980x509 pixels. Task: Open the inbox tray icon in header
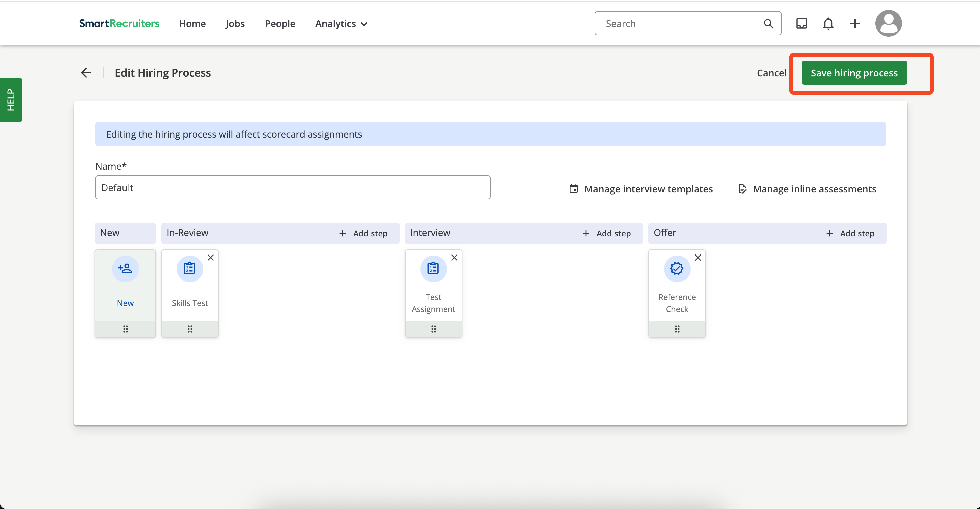pyautogui.click(x=801, y=24)
